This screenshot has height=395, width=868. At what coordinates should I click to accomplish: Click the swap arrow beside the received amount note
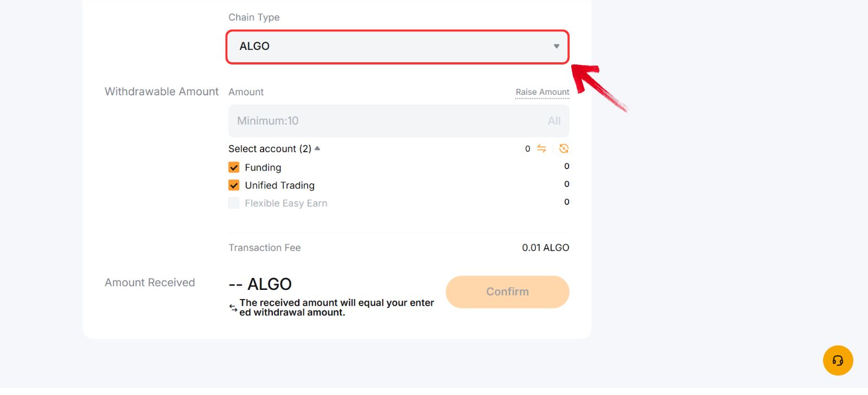(232, 307)
